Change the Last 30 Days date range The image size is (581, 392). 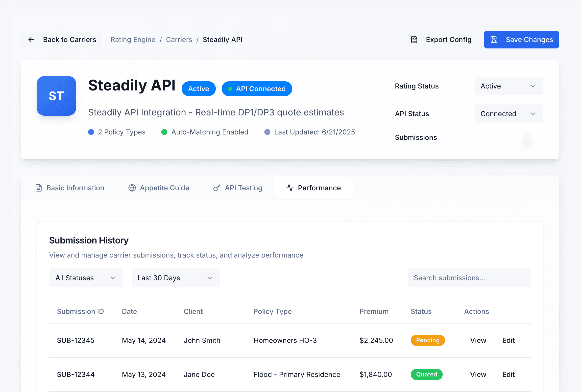point(175,278)
